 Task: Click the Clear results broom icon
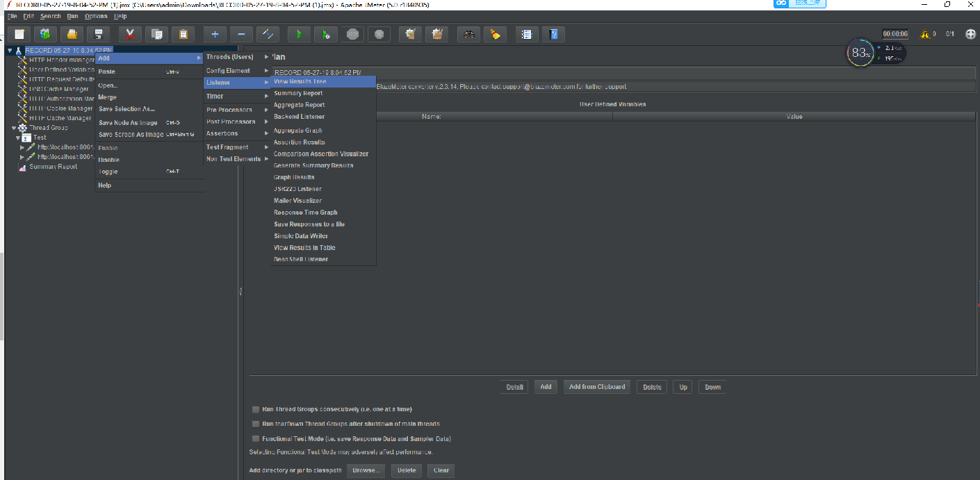coord(411,34)
